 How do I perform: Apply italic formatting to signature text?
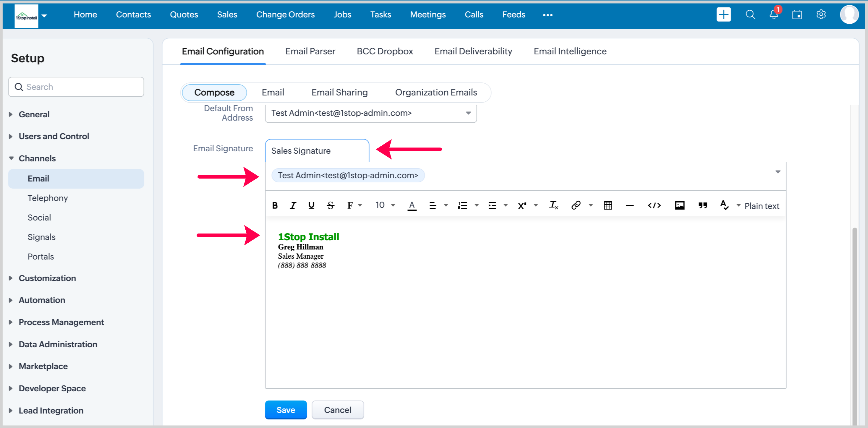(x=293, y=205)
